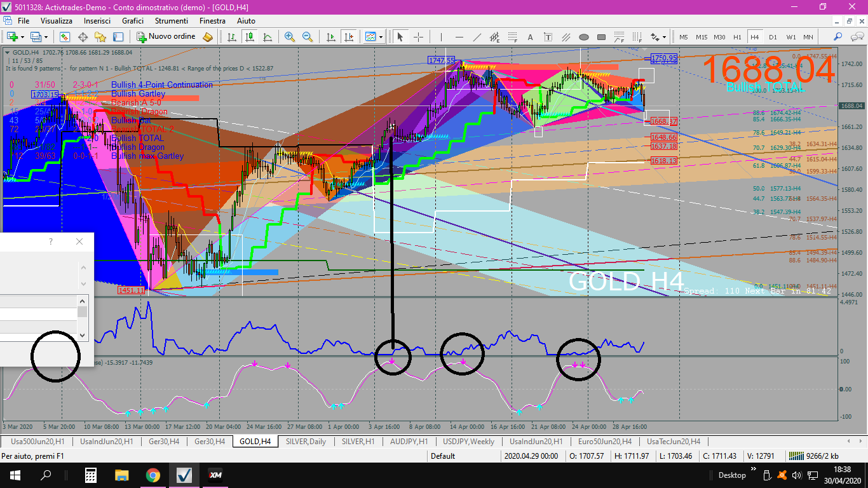Select the Equidistant Channel tool

coord(495,37)
